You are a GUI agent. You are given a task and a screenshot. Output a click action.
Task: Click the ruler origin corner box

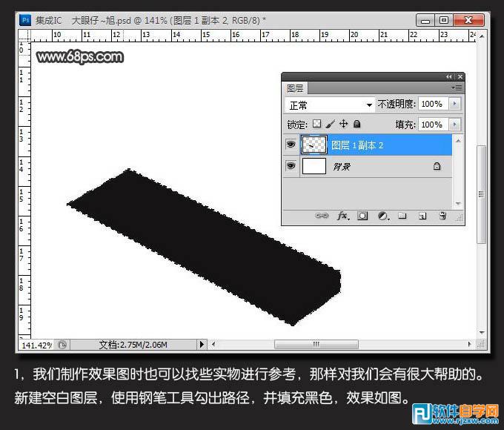[x=24, y=36]
